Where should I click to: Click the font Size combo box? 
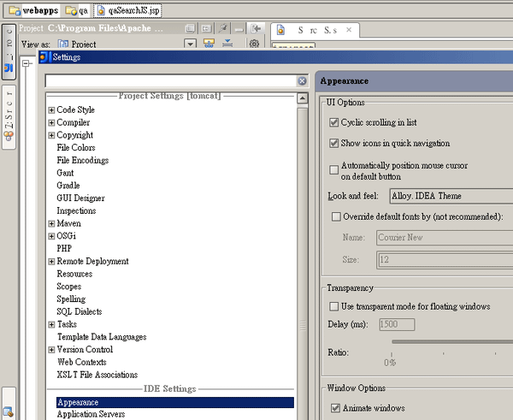(x=445, y=260)
